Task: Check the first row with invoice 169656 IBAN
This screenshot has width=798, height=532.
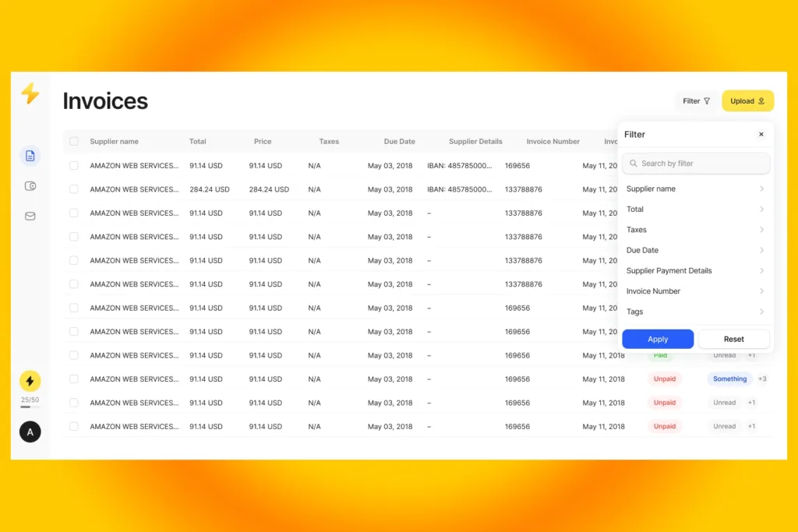Action: tap(74, 165)
